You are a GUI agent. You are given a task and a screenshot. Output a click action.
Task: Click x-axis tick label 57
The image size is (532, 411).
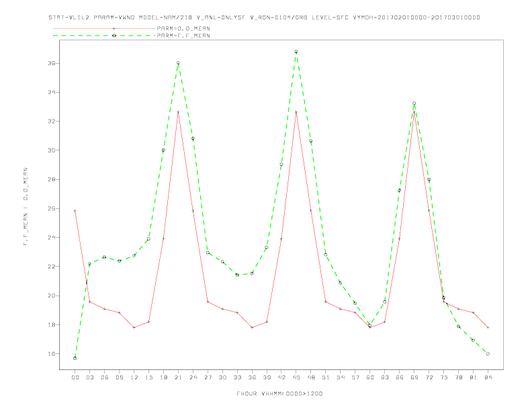[x=355, y=377]
